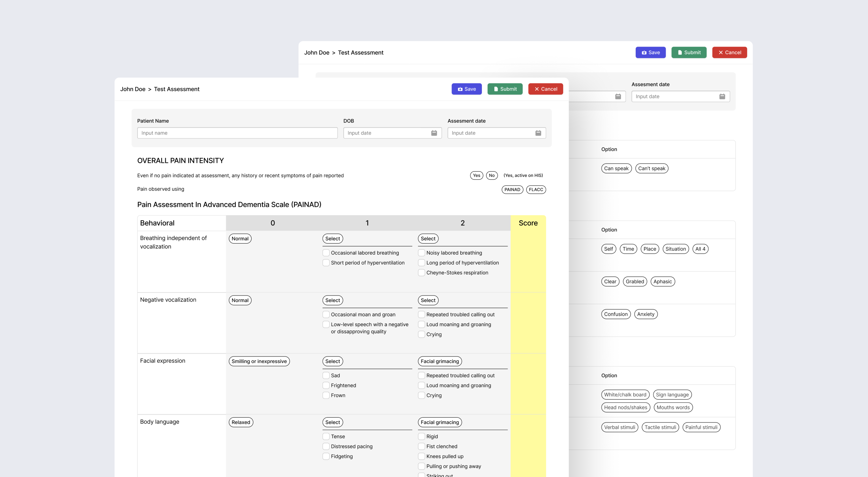868x477 pixels.
Task: Choose the FLACC pain scale chip
Action: click(536, 189)
